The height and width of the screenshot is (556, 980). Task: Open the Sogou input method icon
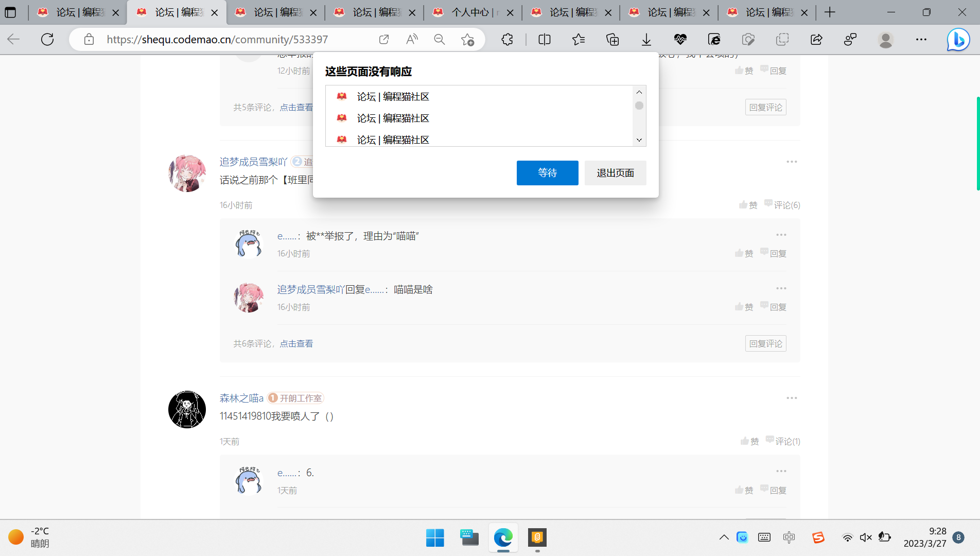pos(818,537)
